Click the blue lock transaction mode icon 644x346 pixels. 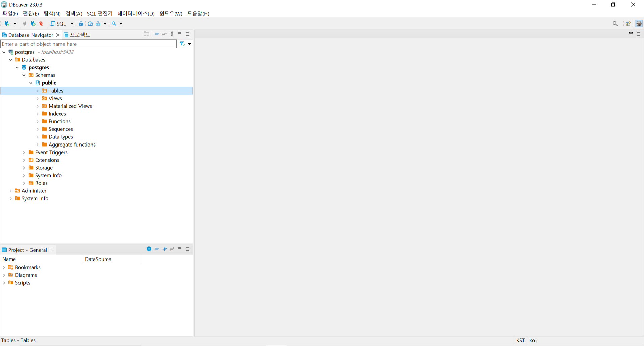(81, 24)
